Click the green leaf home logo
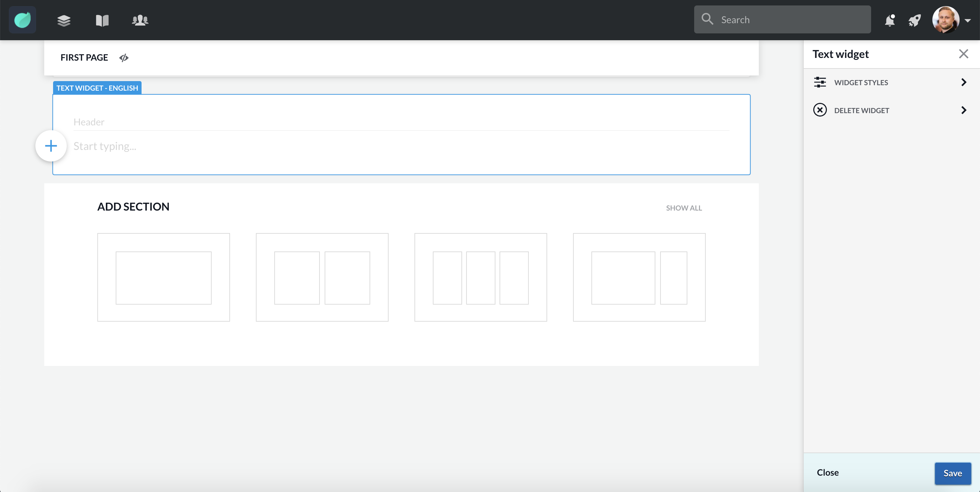Screen dimensions: 980x492 [x=22, y=20]
